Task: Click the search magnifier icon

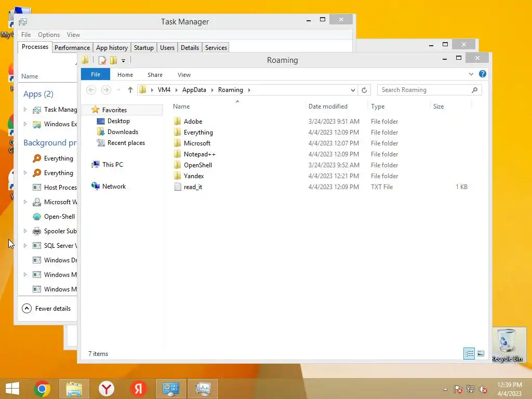Action: [x=475, y=90]
